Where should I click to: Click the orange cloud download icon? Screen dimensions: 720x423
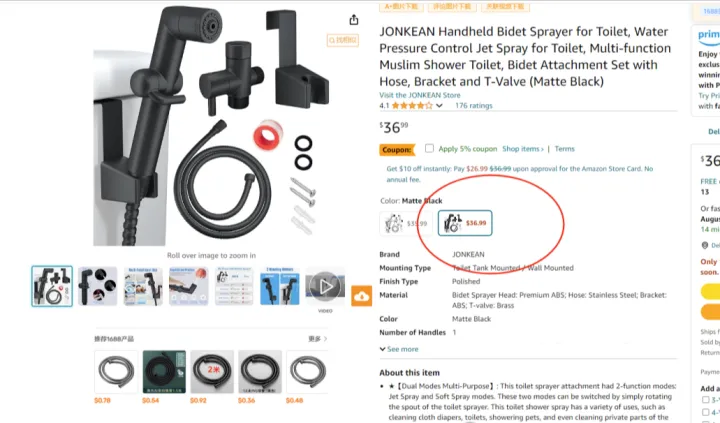click(x=361, y=296)
